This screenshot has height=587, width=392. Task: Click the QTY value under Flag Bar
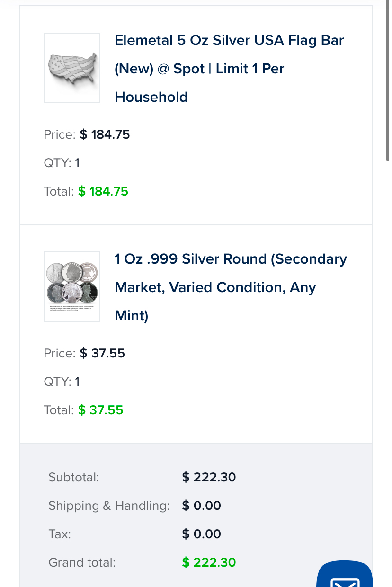click(x=77, y=163)
